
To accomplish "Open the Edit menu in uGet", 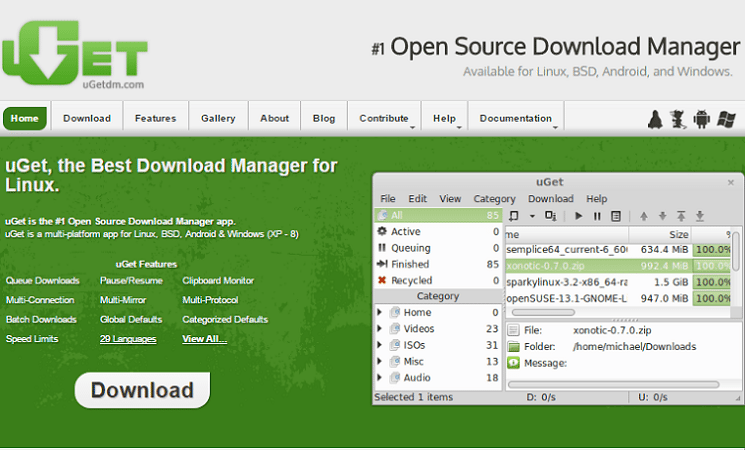I will 418,199.
